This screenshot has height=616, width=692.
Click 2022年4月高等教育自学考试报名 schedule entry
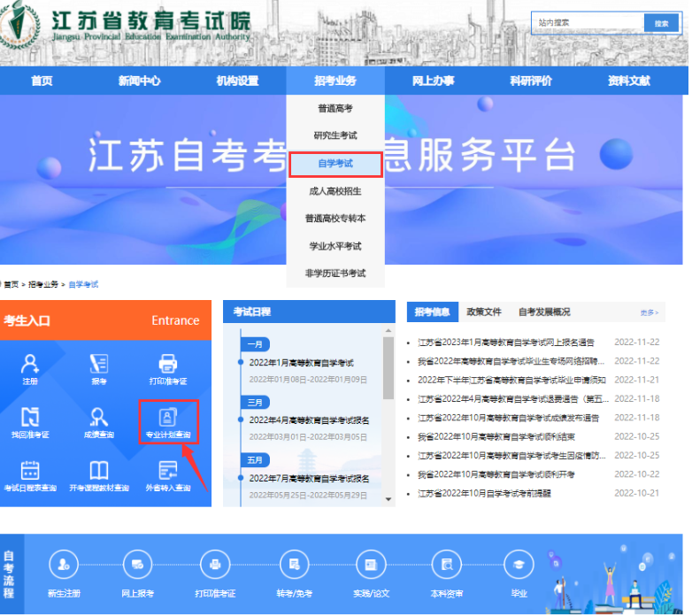click(x=309, y=420)
